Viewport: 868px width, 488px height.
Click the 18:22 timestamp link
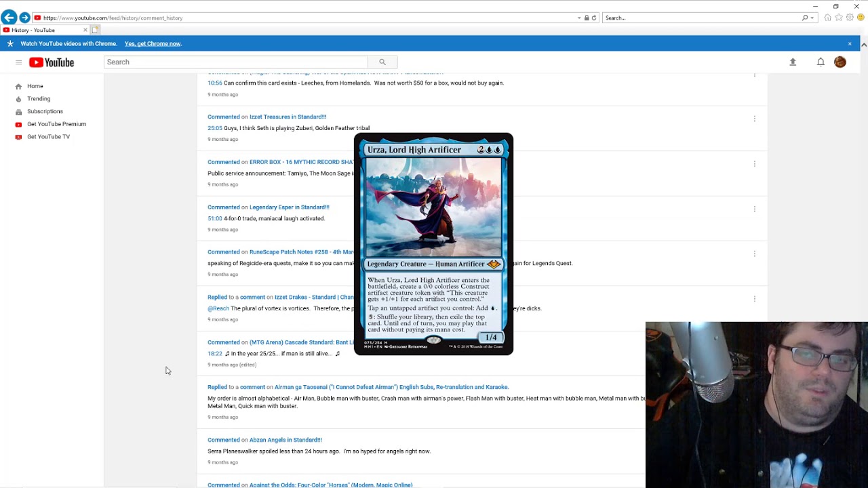(x=214, y=353)
